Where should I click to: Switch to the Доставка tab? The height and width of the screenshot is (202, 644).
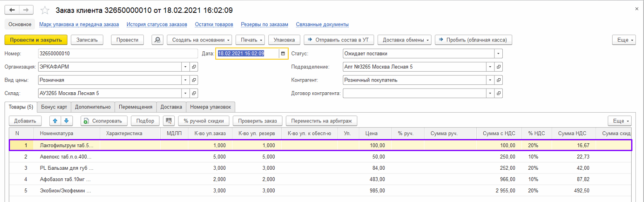click(x=171, y=107)
